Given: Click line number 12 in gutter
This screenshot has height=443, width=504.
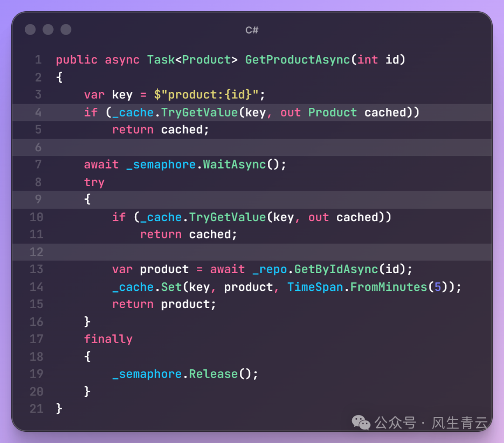Looking at the screenshot, I should click(x=36, y=252).
